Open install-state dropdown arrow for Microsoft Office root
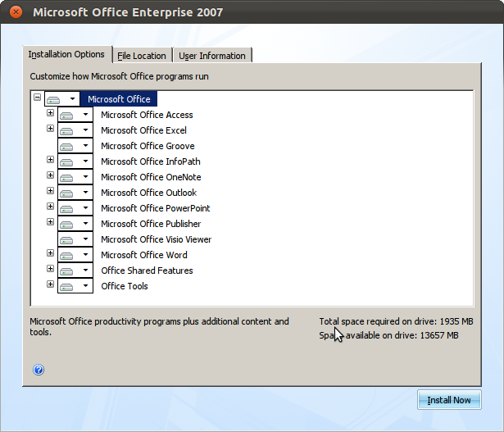Screen dimensions: 504x432 (x=73, y=98)
